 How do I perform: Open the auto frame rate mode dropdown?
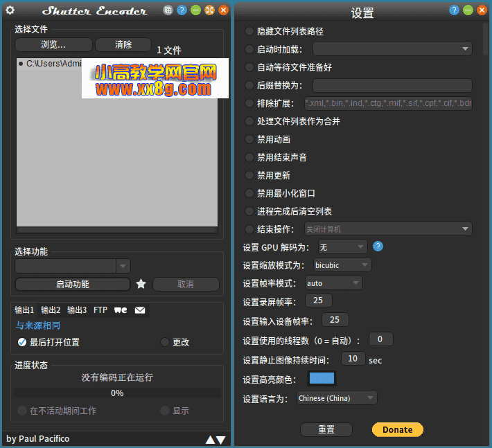pos(333,283)
